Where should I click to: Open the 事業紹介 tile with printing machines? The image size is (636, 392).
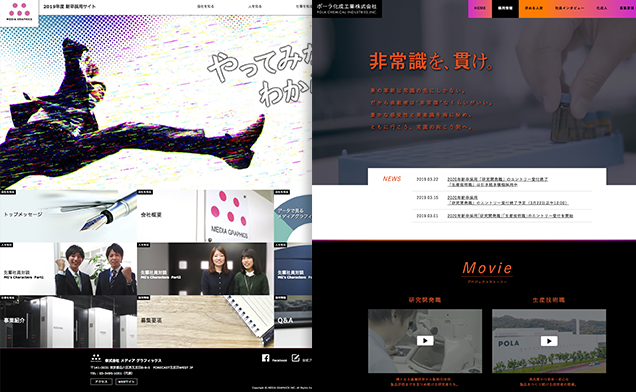[x=68, y=321]
